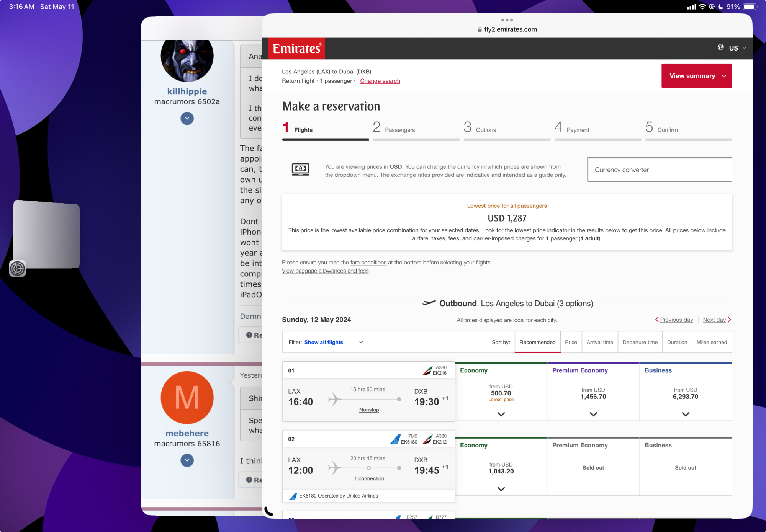Go to Previous day

point(674,320)
